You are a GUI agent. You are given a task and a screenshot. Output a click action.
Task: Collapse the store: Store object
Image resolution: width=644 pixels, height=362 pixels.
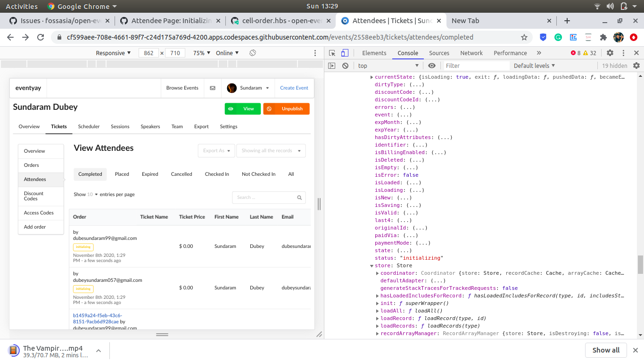(372, 265)
